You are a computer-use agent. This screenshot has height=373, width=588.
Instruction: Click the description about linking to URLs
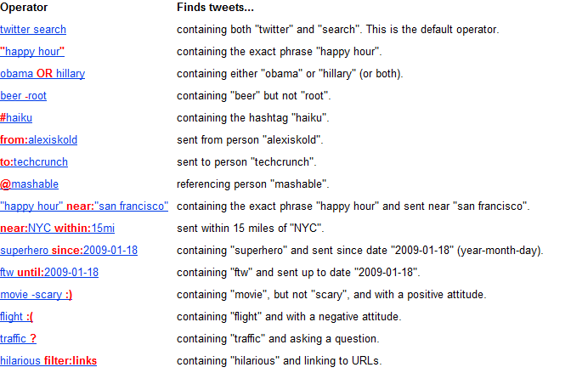[280, 361]
